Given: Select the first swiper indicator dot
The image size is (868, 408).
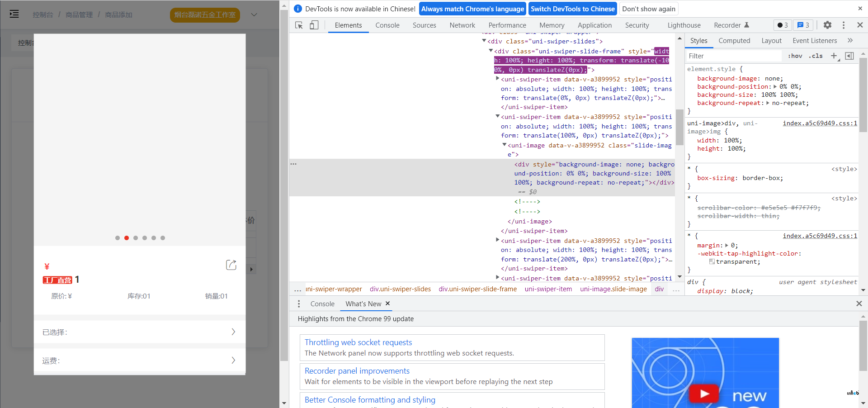Looking at the screenshot, I should point(118,238).
